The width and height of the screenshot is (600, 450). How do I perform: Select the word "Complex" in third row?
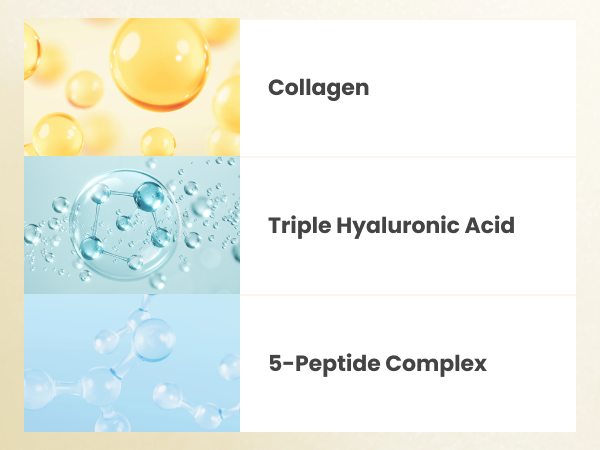[x=436, y=365]
